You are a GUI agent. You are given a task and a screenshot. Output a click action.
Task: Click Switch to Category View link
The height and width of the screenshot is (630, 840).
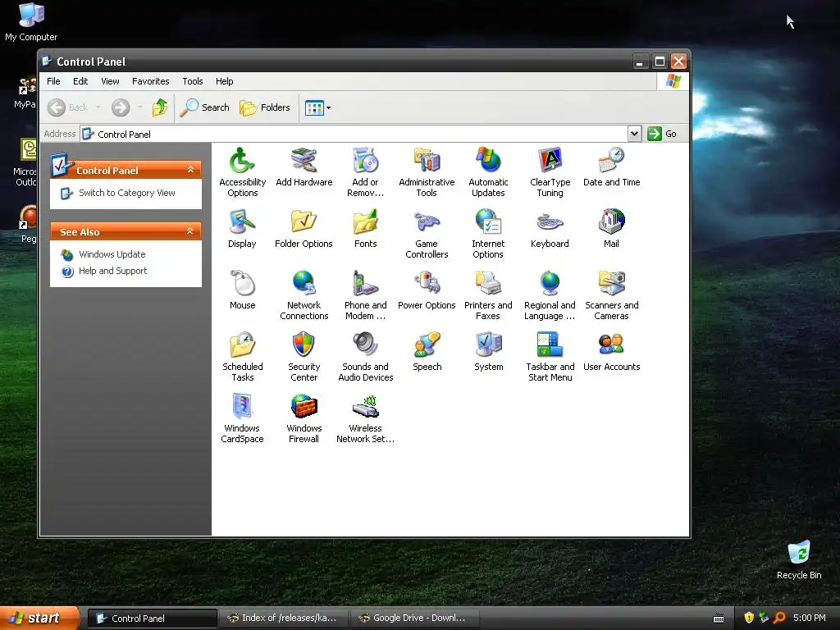[127, 193]
